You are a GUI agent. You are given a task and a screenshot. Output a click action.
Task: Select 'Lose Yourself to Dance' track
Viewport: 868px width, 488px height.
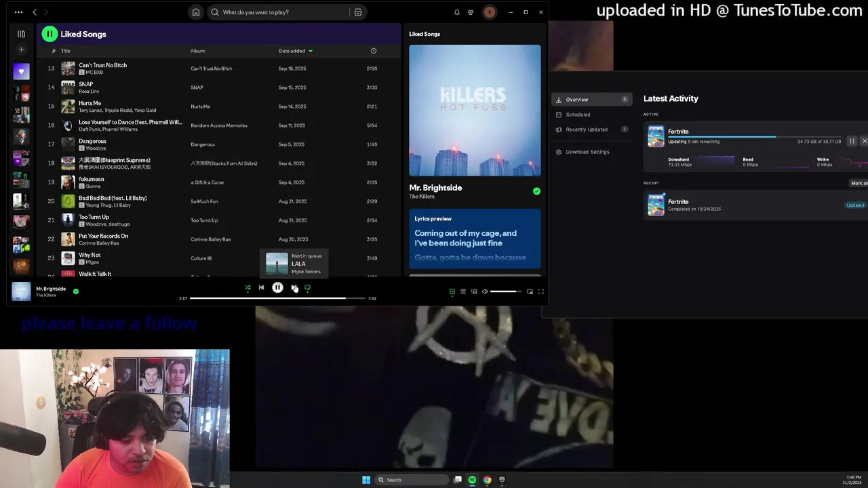tap(217, 125)
